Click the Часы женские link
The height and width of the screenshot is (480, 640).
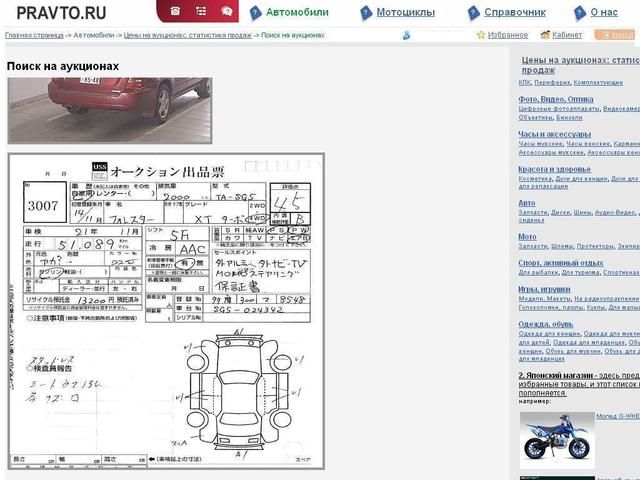[588, 144]
